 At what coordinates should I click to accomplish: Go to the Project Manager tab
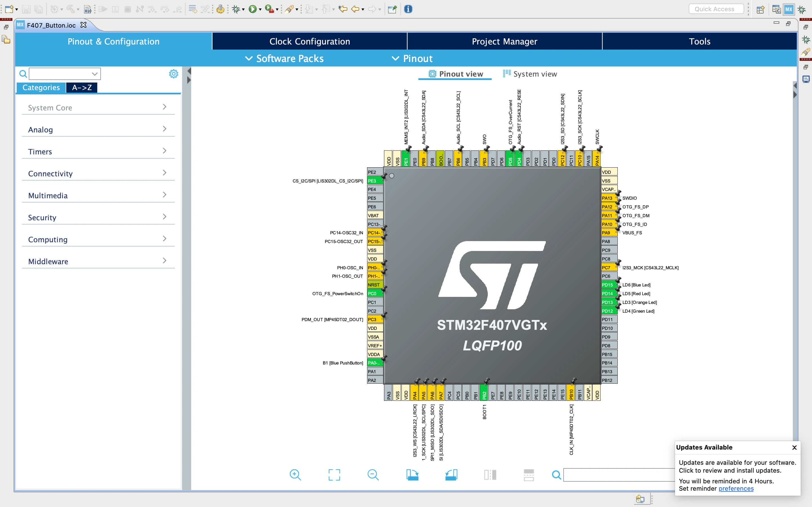click(504, 41)
